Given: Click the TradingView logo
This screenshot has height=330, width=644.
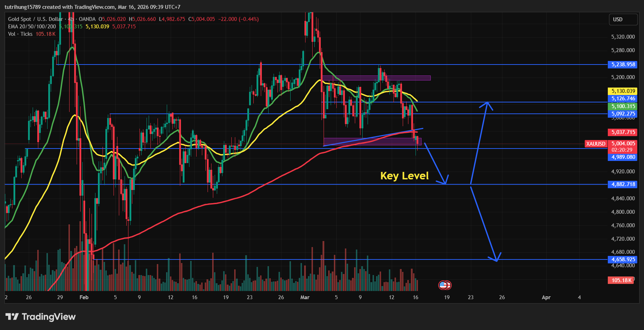Looking at the screenshot, I should [40, 317].
